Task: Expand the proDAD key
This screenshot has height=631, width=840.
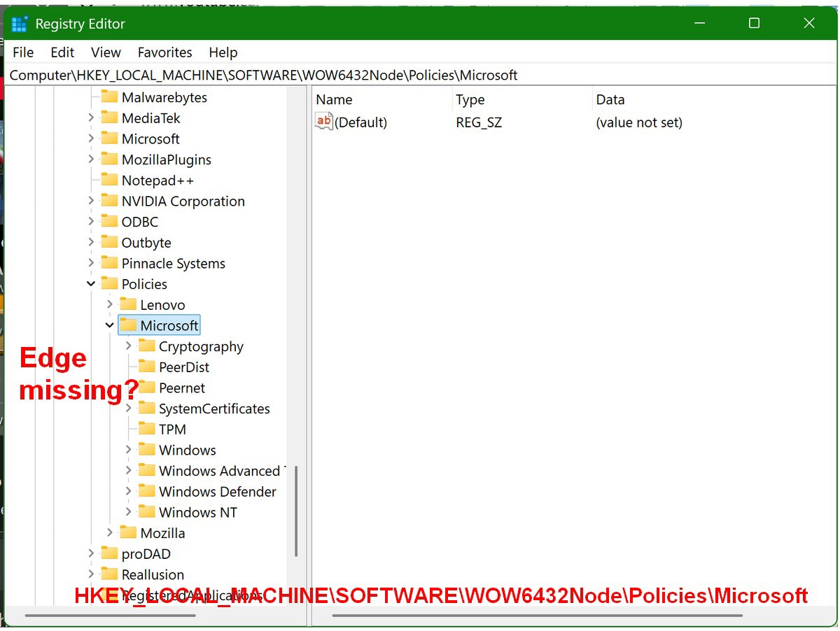Action: coord(91,554)
